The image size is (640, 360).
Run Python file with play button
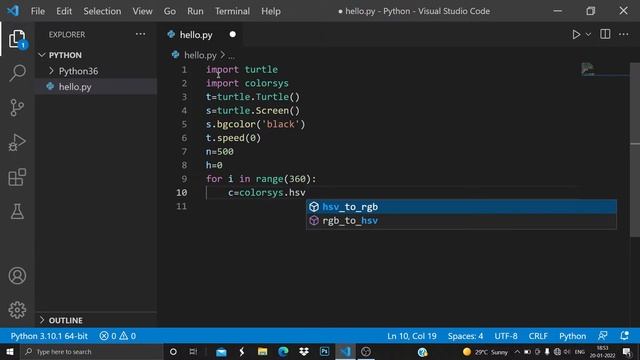click(576, 35)
